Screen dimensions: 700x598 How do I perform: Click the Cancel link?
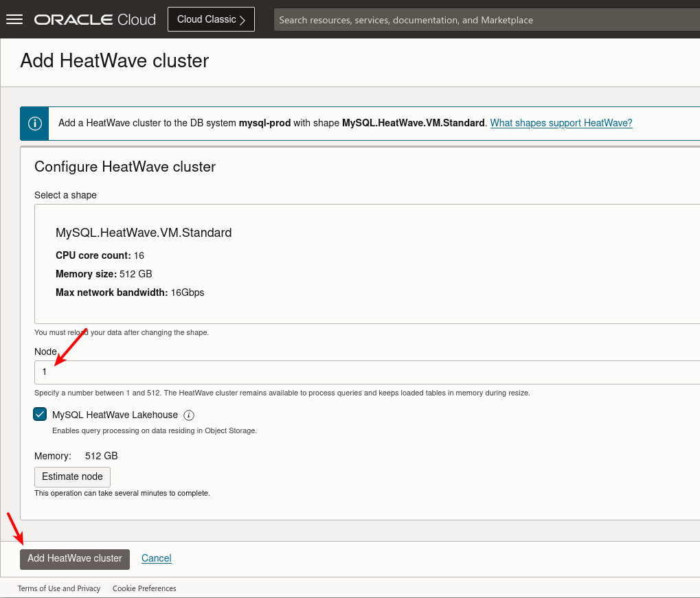pos(156,558)
